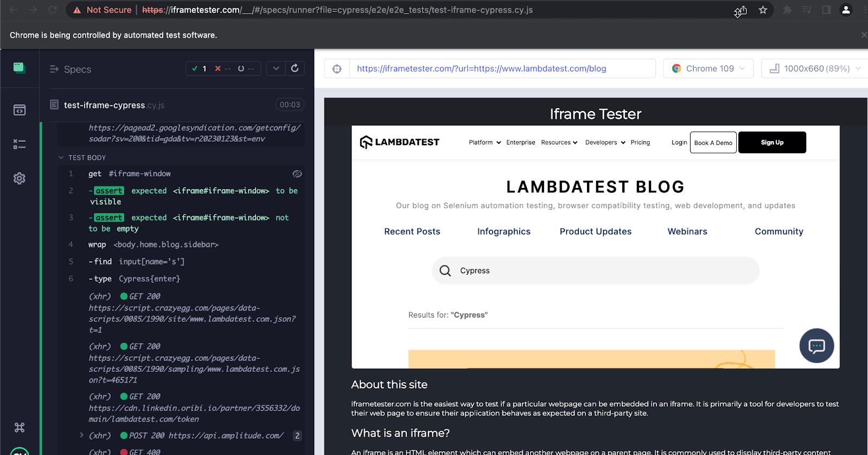
Task: Open the Platform menu dropdown
Action: pyautogui.click(x=484, y=142)
